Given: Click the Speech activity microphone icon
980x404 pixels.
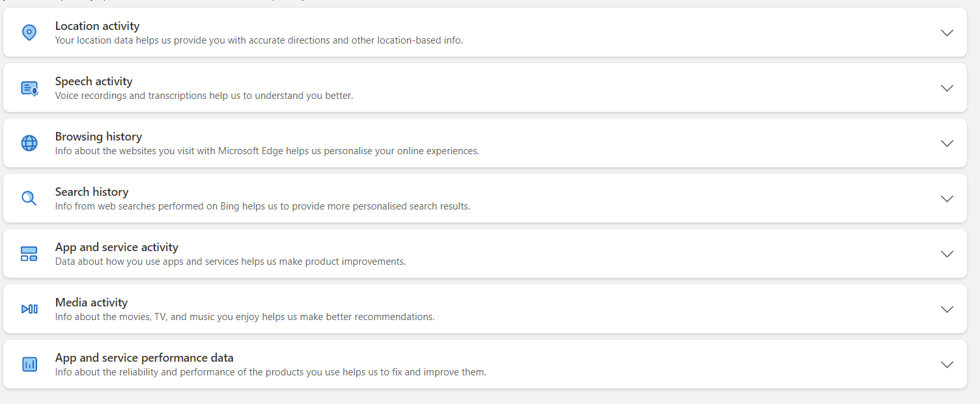Looking at the screenshot, I should click(29, 88).
